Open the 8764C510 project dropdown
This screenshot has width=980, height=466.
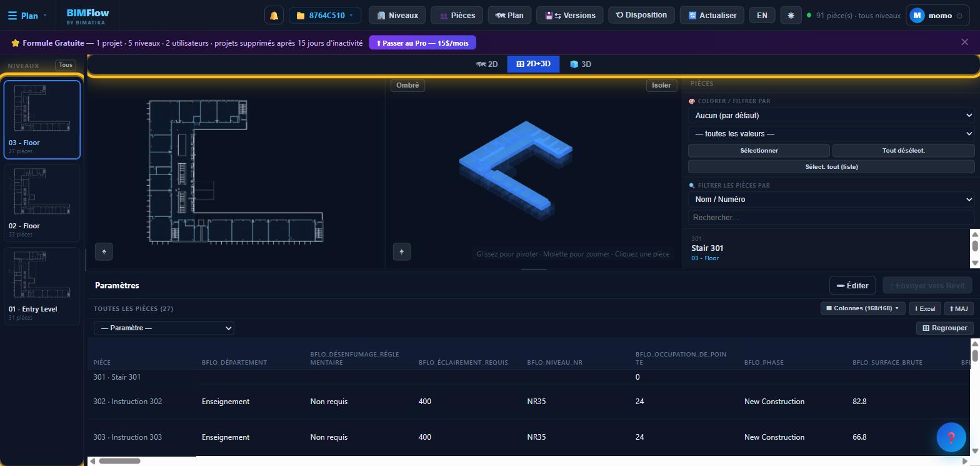325,15
